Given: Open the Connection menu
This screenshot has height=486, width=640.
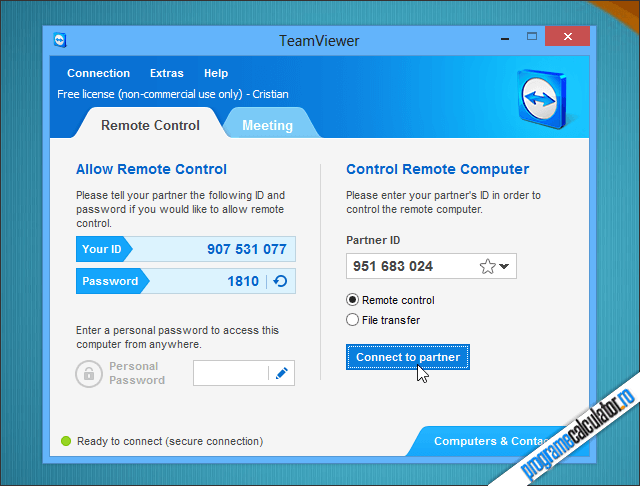Looking at the screenshot, I should (x=98, y=73).
